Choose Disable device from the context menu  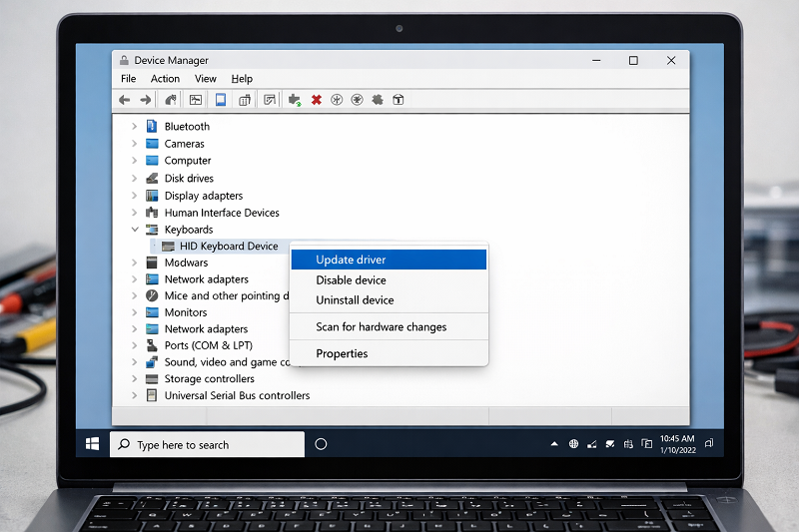click(x=389, y=280)
